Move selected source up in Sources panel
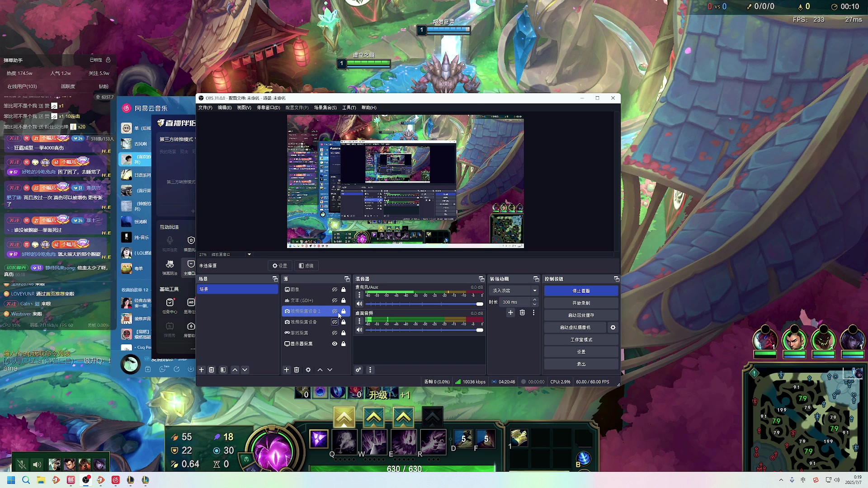Screen dimensions: 868x488 coord(320,370)
